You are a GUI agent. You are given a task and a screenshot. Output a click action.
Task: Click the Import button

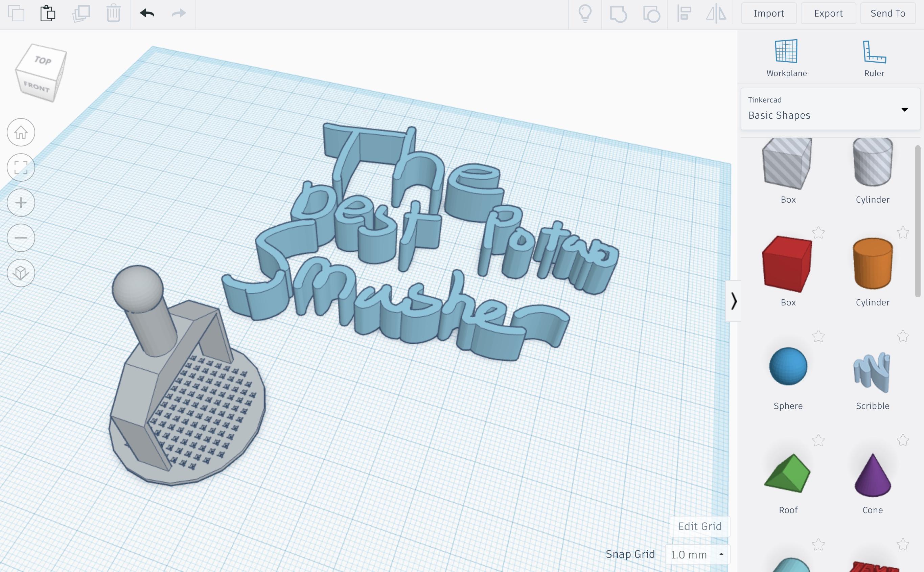tap(768, 13)
